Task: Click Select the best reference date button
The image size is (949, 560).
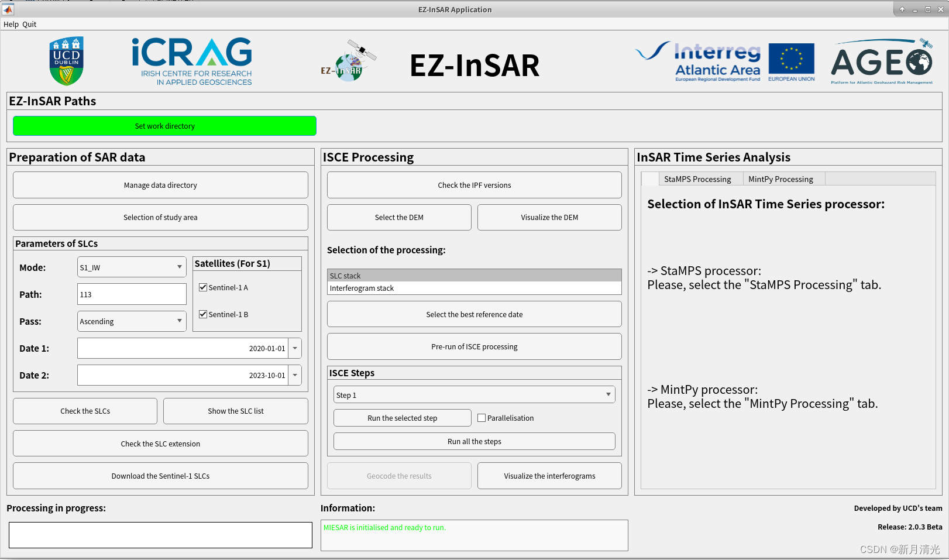Action: pos(474,314)
